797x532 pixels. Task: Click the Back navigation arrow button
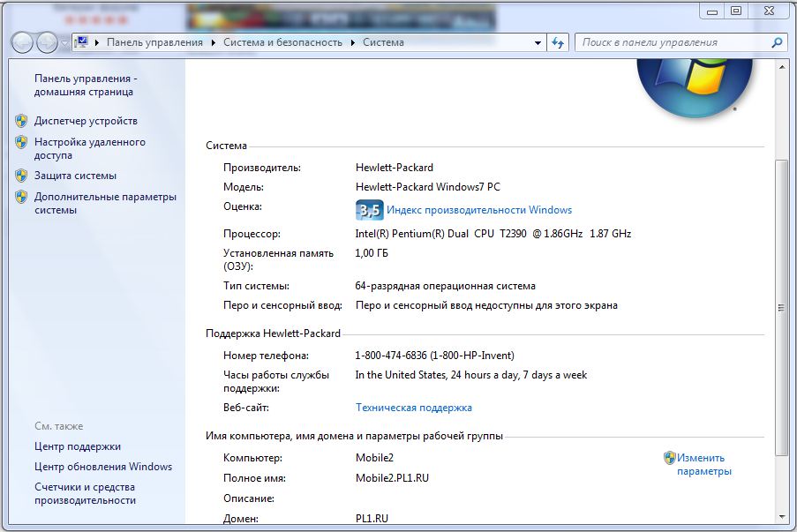click(22, 42)
